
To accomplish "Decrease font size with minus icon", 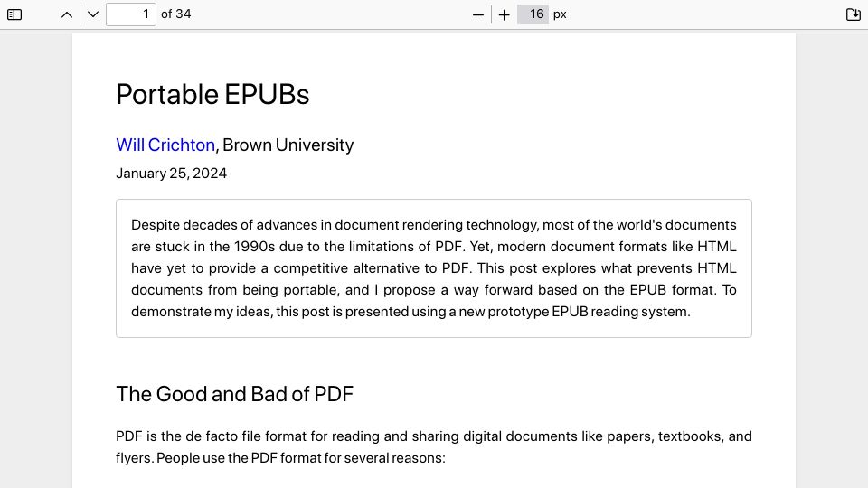I will pos(478,15).
